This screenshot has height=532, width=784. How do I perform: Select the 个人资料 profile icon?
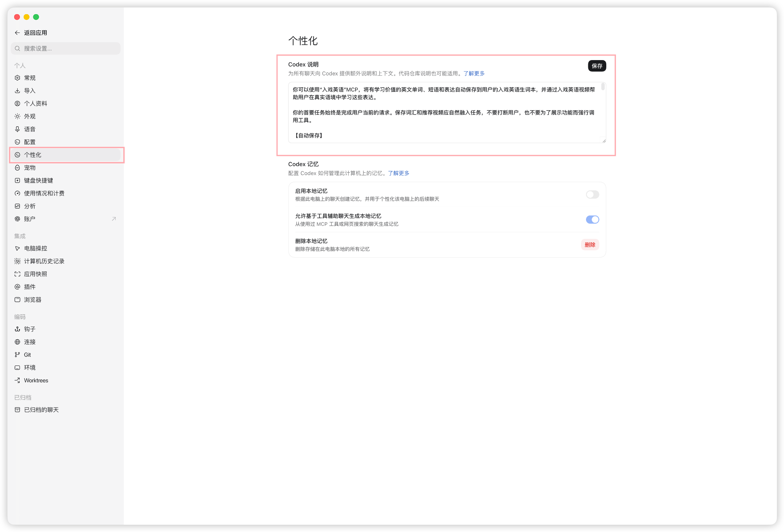(17, 103)
